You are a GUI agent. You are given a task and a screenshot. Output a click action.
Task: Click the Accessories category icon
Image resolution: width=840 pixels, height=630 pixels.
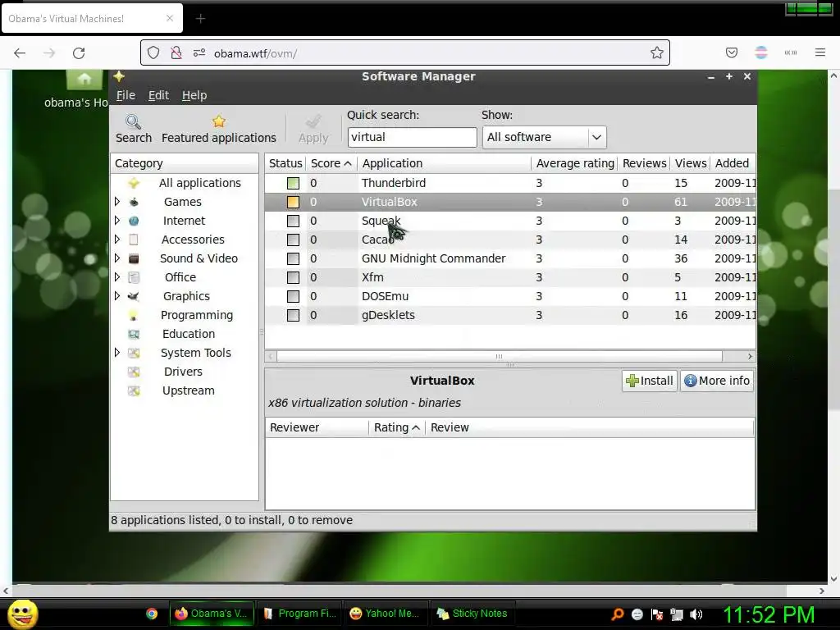134,240
